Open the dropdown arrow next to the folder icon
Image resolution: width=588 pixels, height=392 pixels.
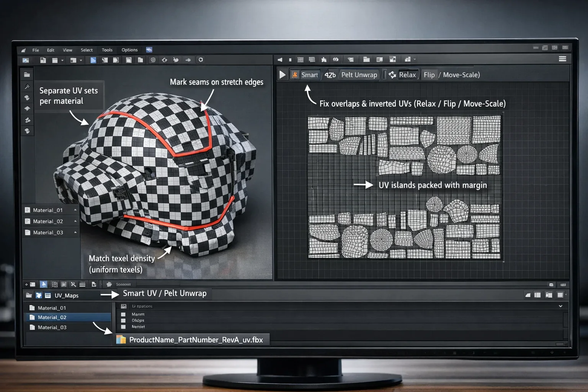(x=62, y=60)
